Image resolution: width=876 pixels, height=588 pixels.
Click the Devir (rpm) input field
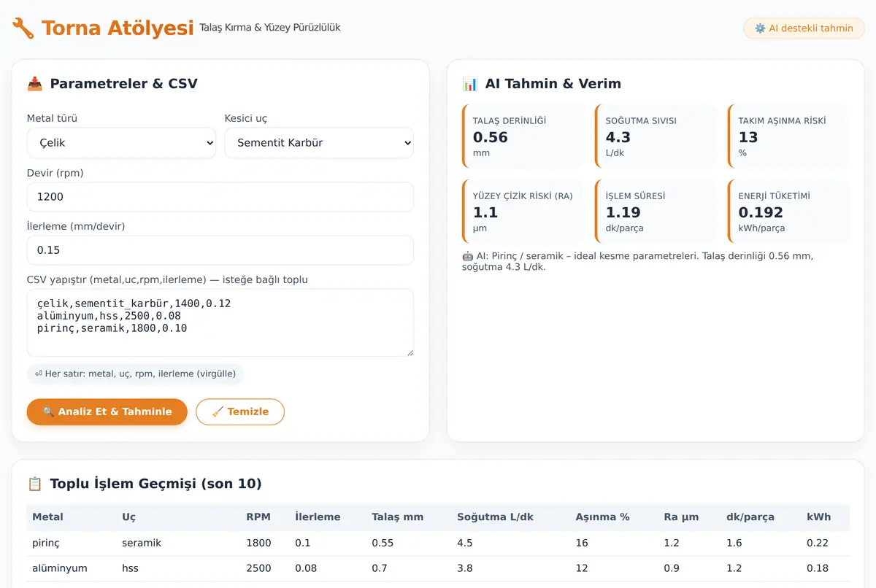click(x=220, y=197)
